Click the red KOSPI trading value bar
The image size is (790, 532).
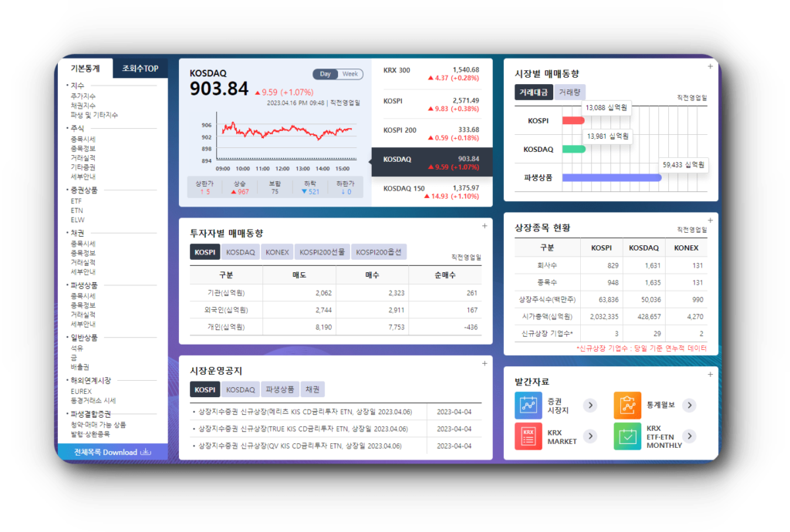573,120
